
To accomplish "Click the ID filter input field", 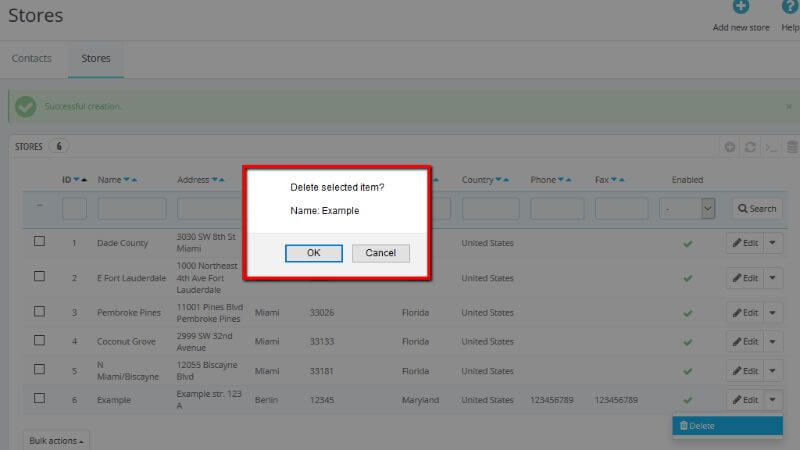I will pos(74,209).
